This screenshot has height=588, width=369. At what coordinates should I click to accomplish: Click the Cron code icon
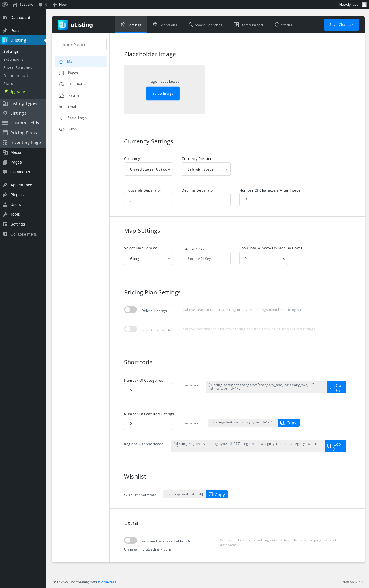pyautogui.click(x=62, y=129)
